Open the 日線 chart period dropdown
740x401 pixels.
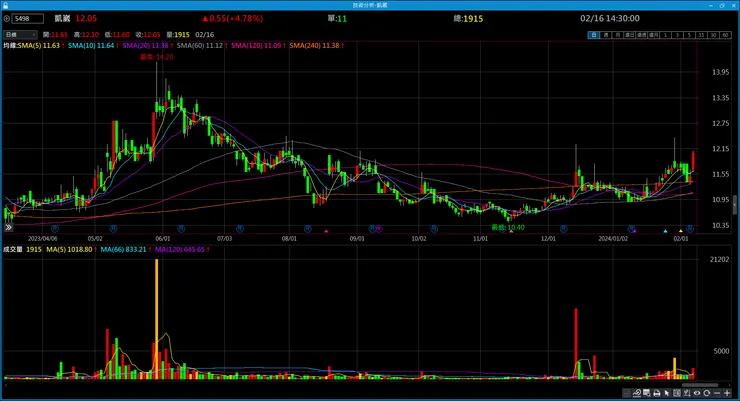pos(20,34)
